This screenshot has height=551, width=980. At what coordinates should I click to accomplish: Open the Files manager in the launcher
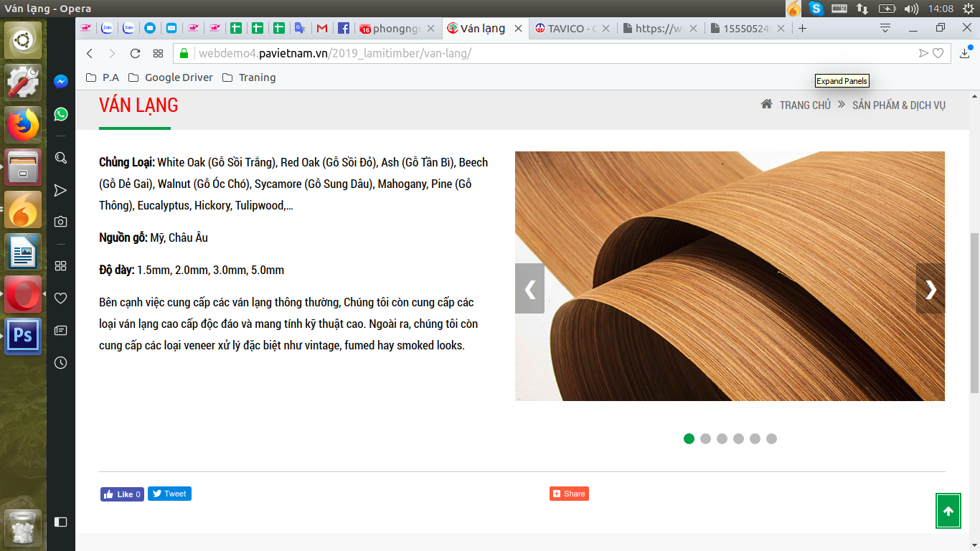(x=23, y=167)
